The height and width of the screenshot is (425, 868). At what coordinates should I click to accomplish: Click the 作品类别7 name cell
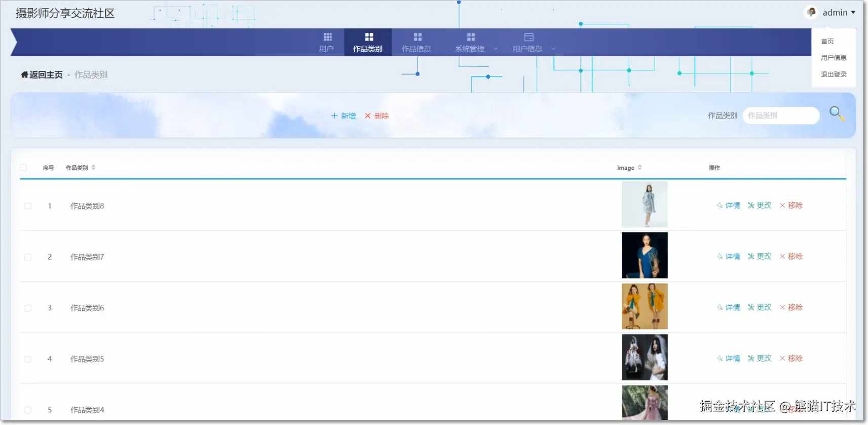[x=87, y=257]
